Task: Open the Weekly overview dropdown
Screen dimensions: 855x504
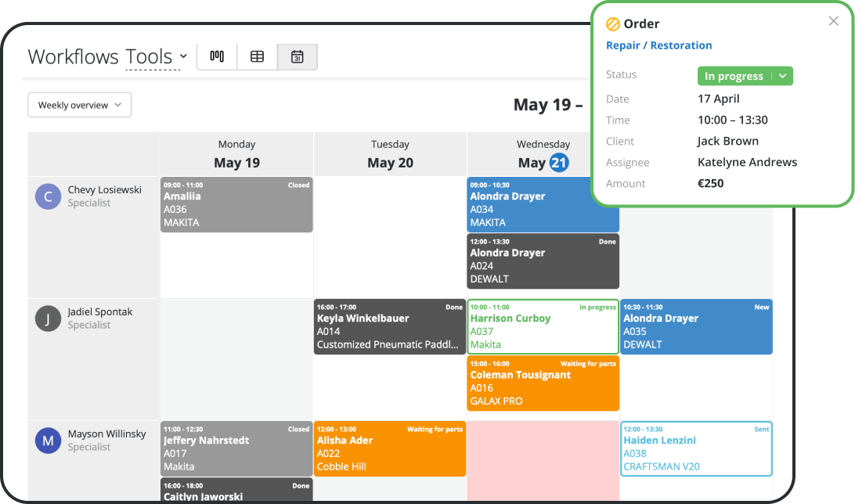Action: pyautogui.click(x=79, y=104)
